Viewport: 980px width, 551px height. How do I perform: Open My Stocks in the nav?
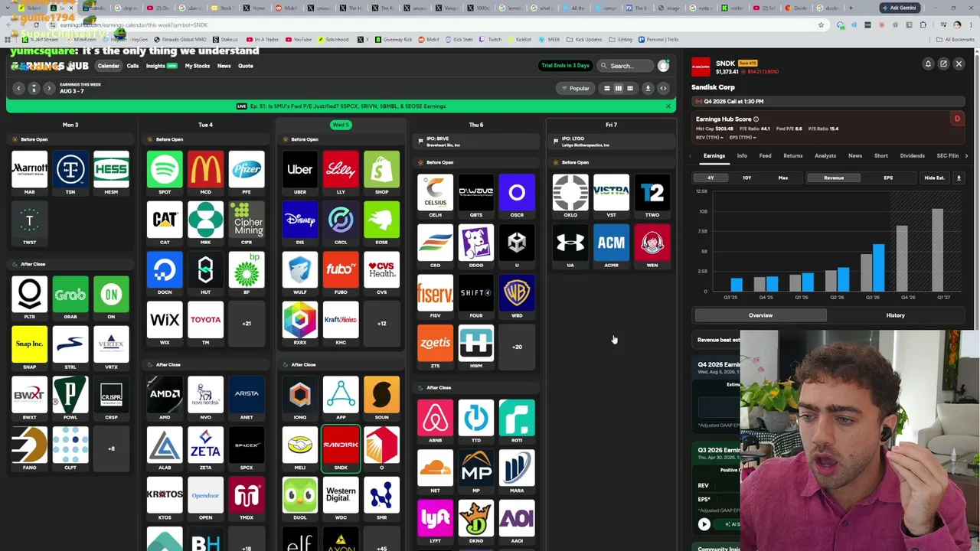tap(198, 66)
